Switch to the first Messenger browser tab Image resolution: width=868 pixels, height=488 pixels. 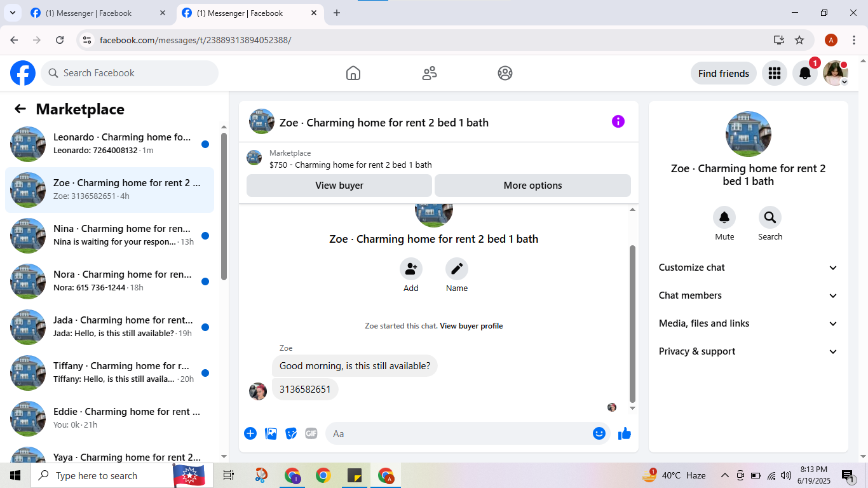tap(98, 13)
